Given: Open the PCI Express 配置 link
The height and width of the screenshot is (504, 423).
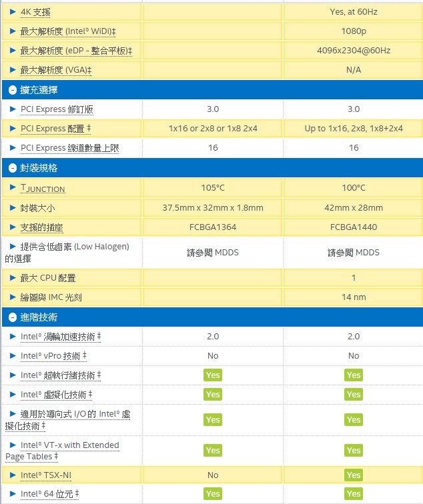Looking at the screenshot, I should 55,129.
